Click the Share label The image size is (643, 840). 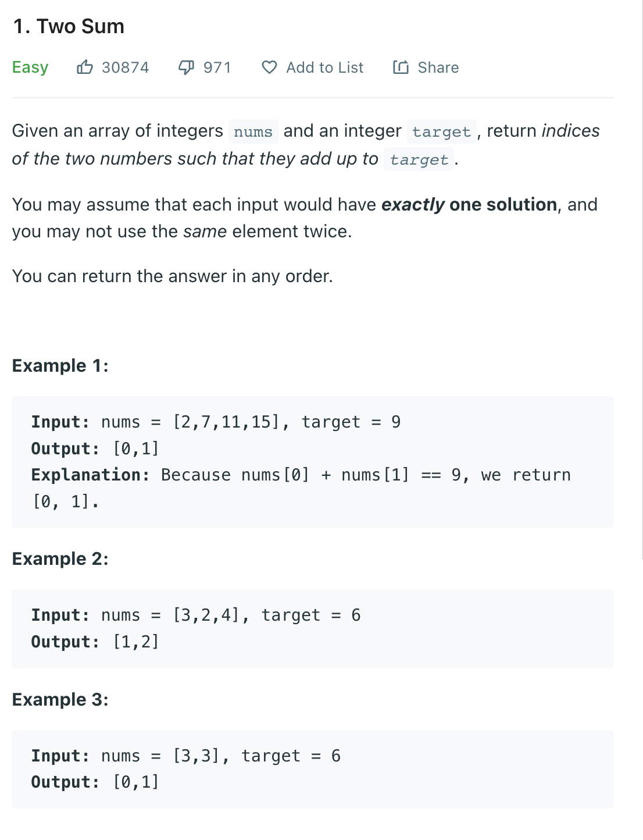click(x=438, y=67)
